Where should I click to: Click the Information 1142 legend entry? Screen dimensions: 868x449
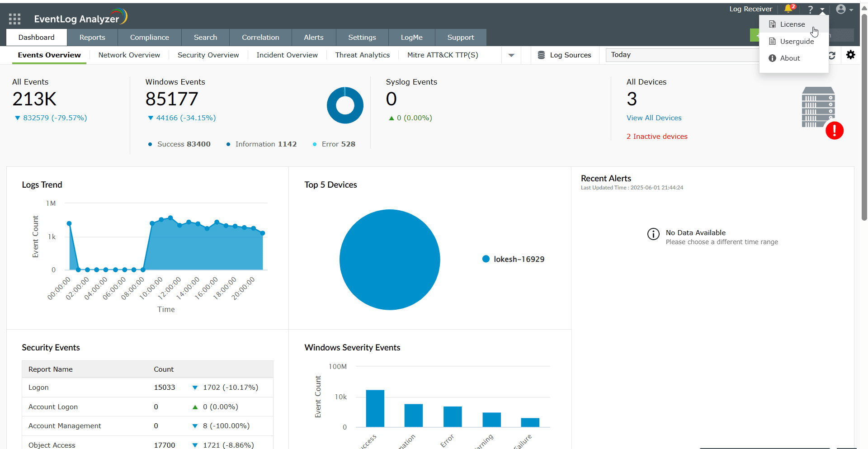point(261,144)
